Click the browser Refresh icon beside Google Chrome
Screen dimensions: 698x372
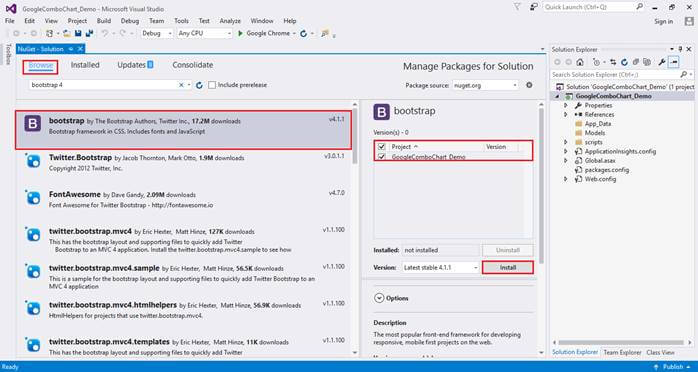point(304,33)
